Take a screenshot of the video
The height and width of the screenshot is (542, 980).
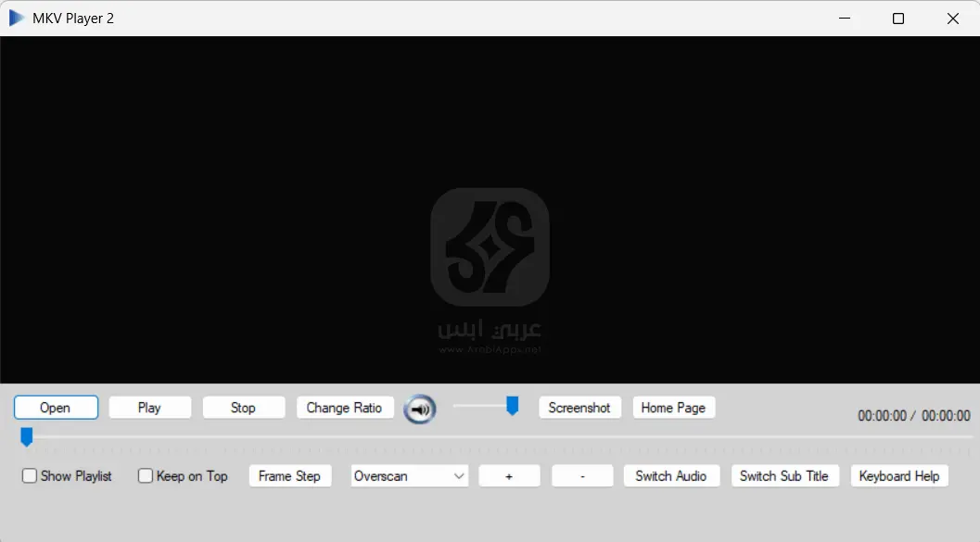pyautogui.click(x=579, y=408)
